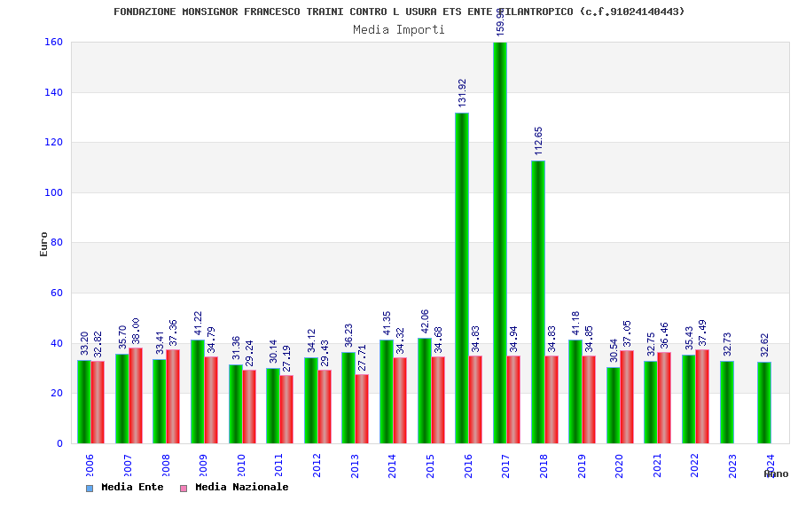The width and height of the screenshot is (798, 532).
Task: Click the red national bar for 2020
Action: (x=627, y=396)
